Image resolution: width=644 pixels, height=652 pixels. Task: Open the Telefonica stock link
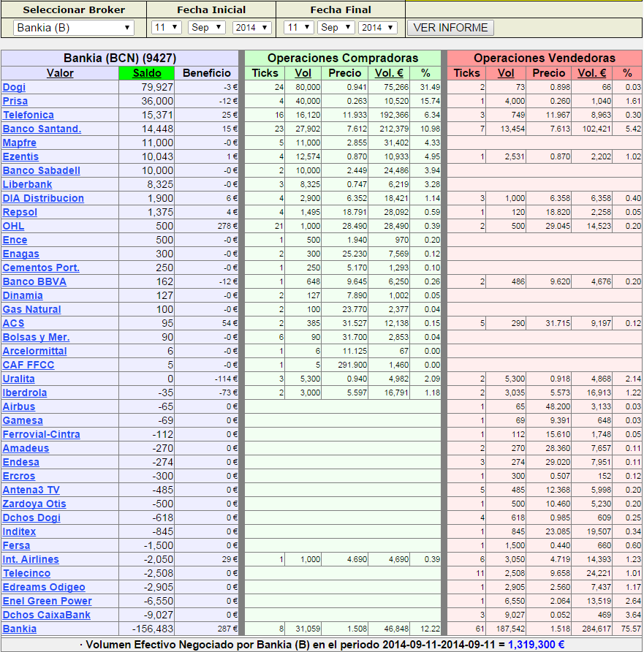(29, 115)
